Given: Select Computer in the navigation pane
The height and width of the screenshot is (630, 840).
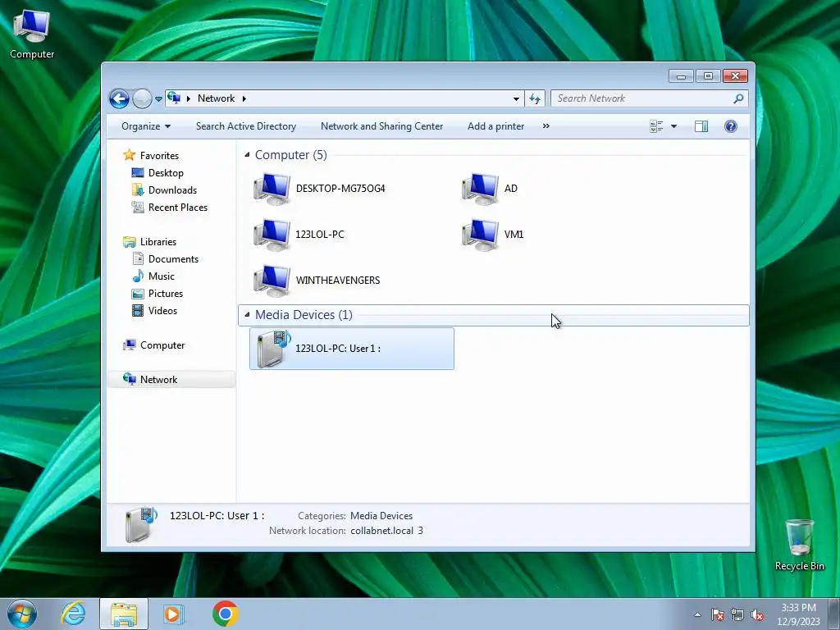Looking at the screenshot, I should point(162,345).
